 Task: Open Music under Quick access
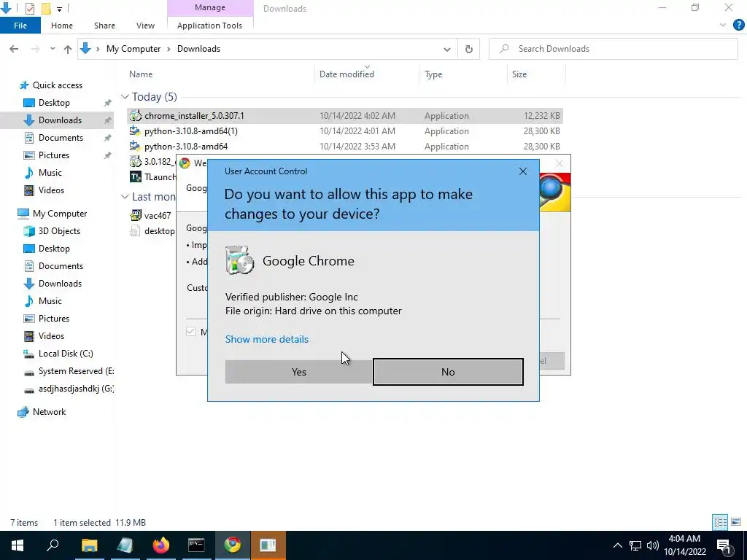pyautogui.click(x=50, y=173)
